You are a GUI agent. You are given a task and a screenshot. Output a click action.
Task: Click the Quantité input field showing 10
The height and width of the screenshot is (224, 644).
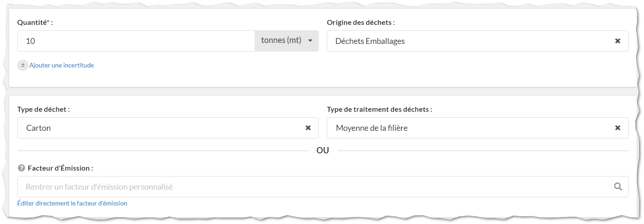(x=136, y=41)
